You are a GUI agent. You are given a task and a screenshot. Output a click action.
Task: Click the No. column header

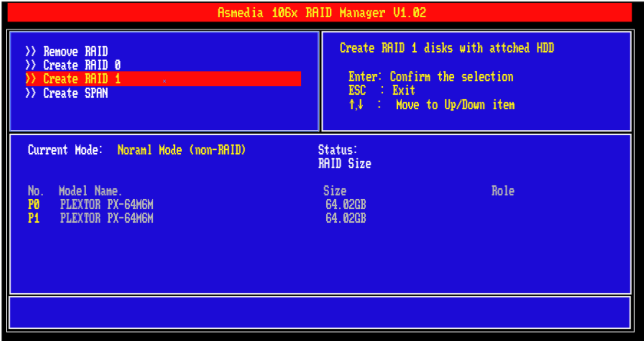[x=36, y=191]
